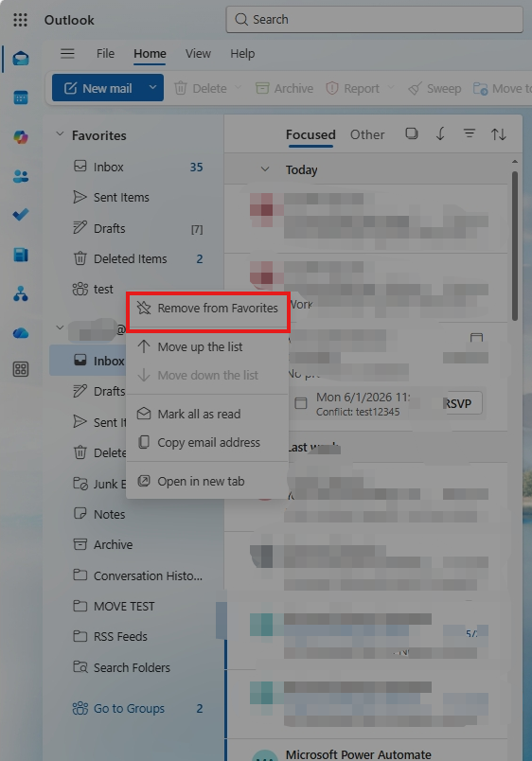Click the Select mode icon in the message list header
The width and height of the screenshot is (532, 761).
tap(412, 133)
